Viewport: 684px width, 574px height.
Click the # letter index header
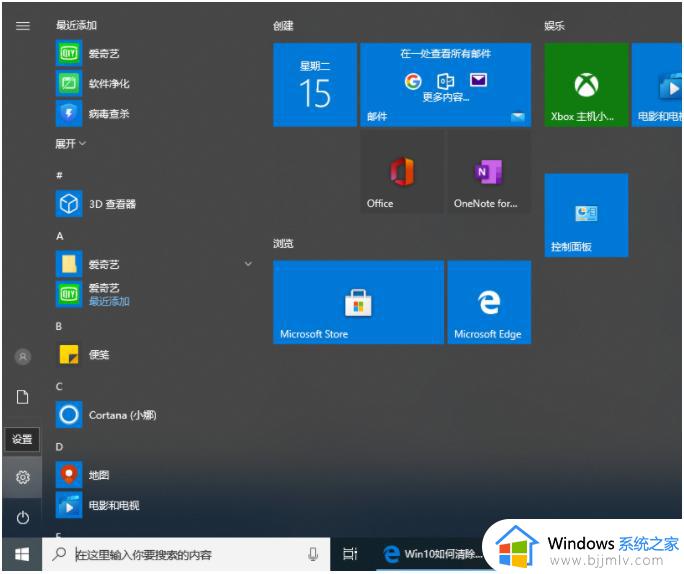[x=59, y=175]
